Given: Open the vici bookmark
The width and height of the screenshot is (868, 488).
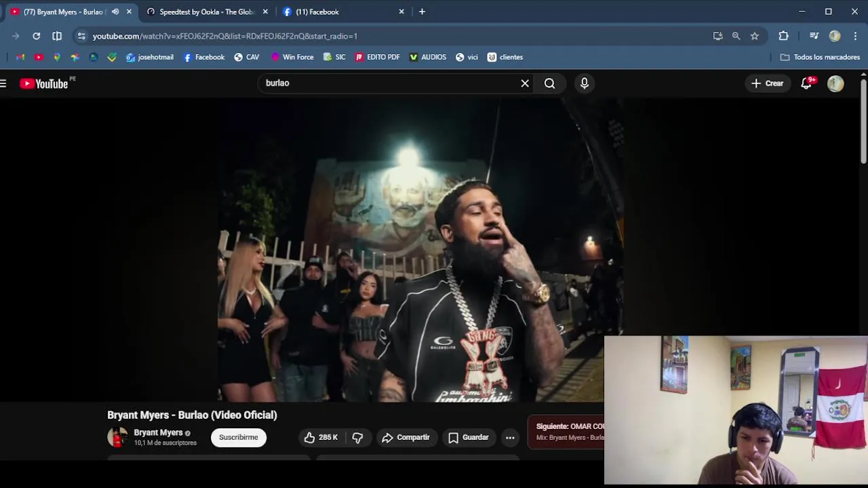Looking at the screenshot, I should pos(467,57).
